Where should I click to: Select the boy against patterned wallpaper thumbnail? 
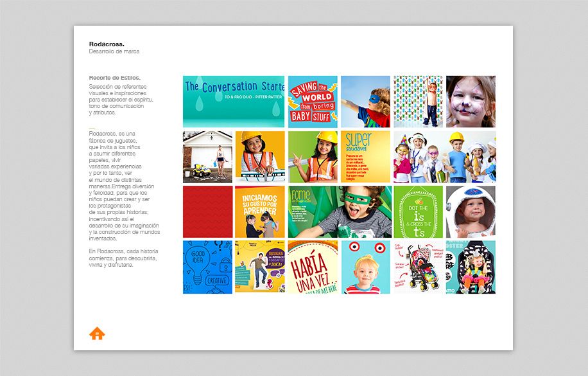point(418,102)
